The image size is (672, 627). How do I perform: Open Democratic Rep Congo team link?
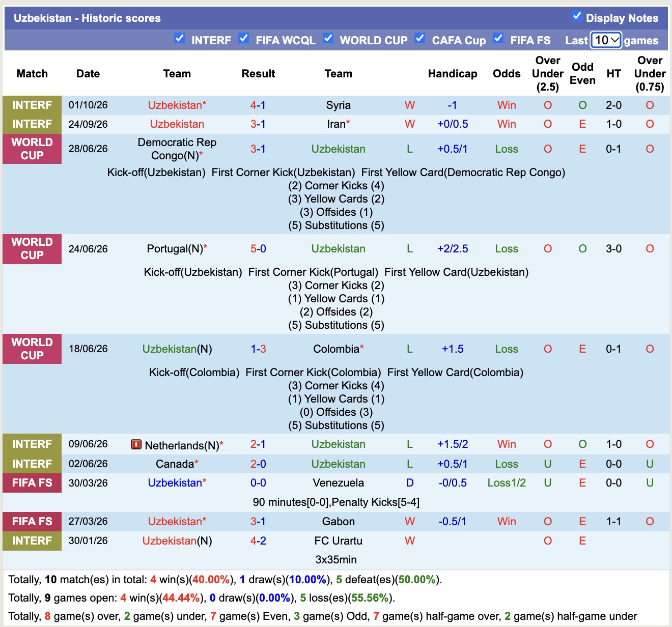coord(177,149)
